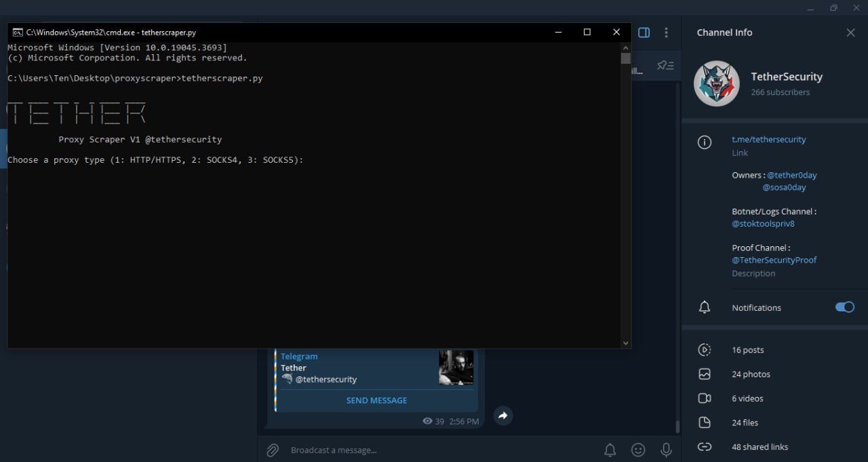This screenshot has height=462, width=868.
Task: Click the attach file paperclip icon
Action: 273,450
